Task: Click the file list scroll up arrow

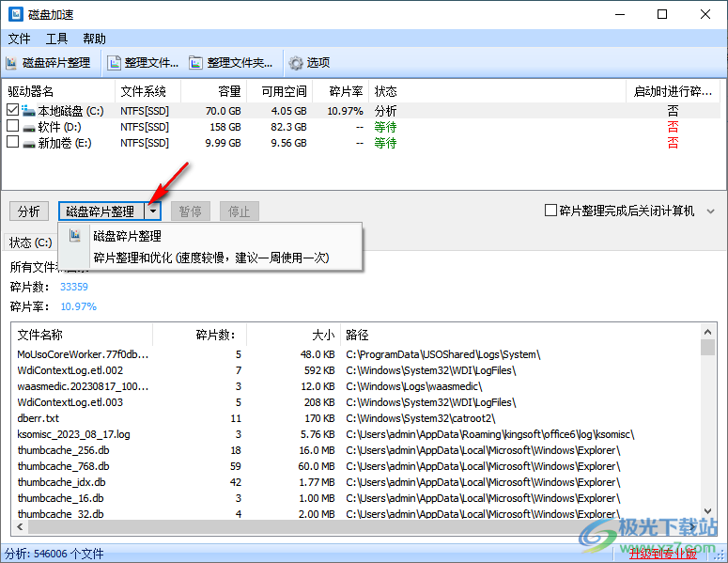Action: [x=707, y=332]
